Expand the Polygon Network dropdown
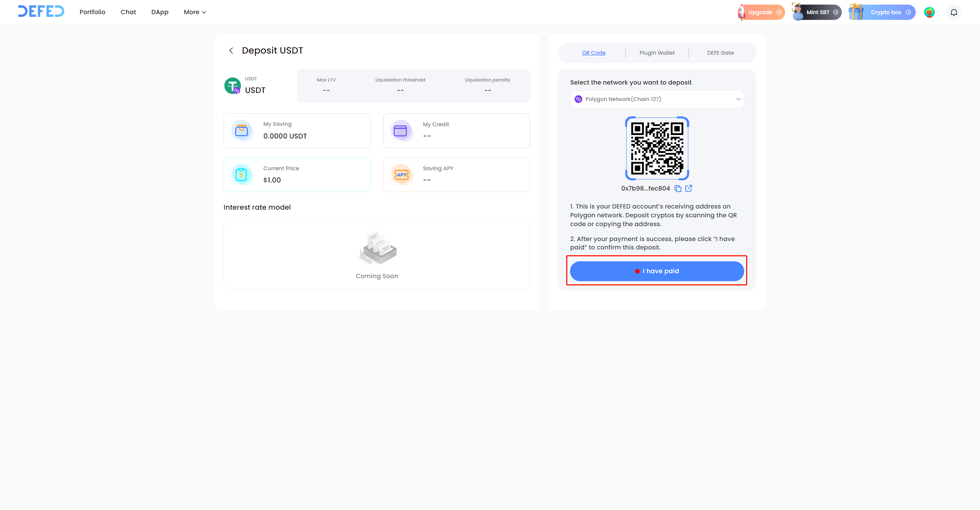Image resolution: width=980 pixels, height=510 pixels. point(657,99)
